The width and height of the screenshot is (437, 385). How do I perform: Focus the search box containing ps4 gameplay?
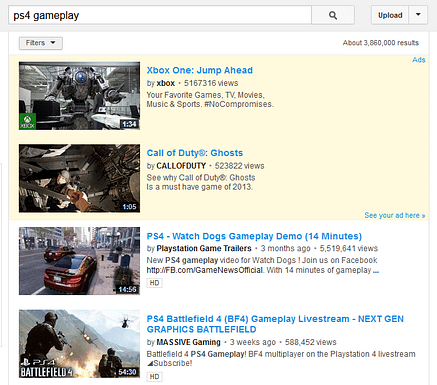160,15
